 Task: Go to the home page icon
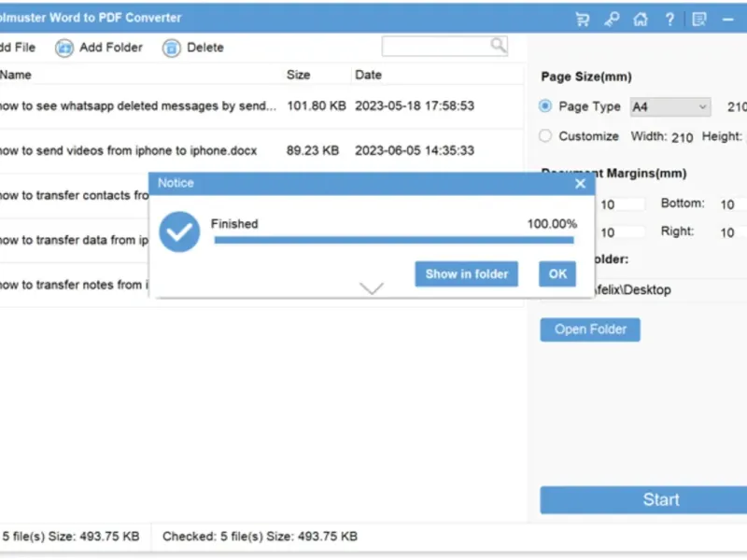tap(641, 19)
